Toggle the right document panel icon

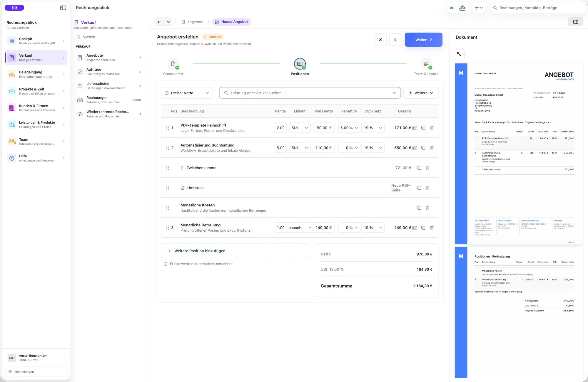(576, 22)
